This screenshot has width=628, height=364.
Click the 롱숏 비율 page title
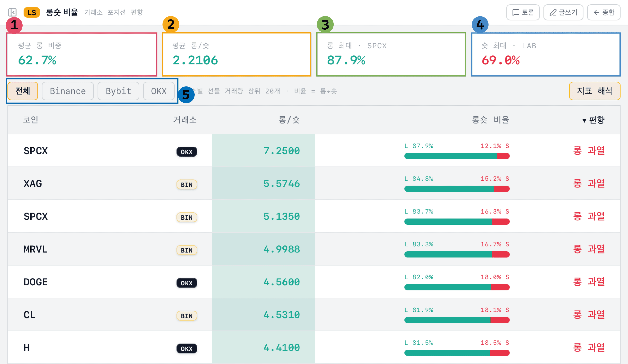pos(62,12)
